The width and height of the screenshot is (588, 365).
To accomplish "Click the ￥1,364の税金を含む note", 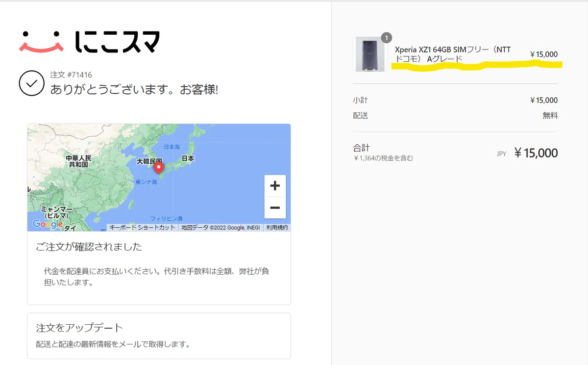I will coord(383,158).
